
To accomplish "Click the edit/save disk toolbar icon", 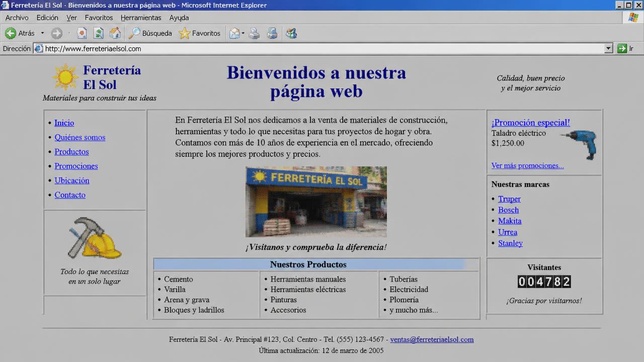I will tap(272, 33).
